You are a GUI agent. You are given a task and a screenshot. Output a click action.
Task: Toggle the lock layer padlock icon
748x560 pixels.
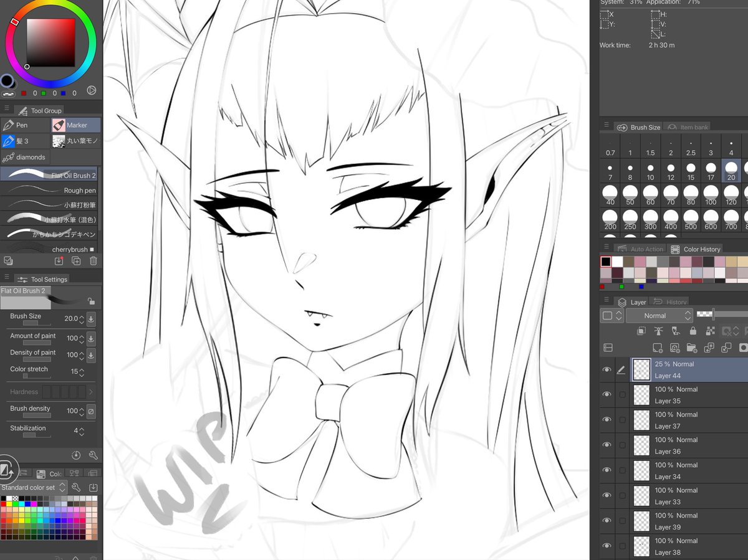coord(693,331)
